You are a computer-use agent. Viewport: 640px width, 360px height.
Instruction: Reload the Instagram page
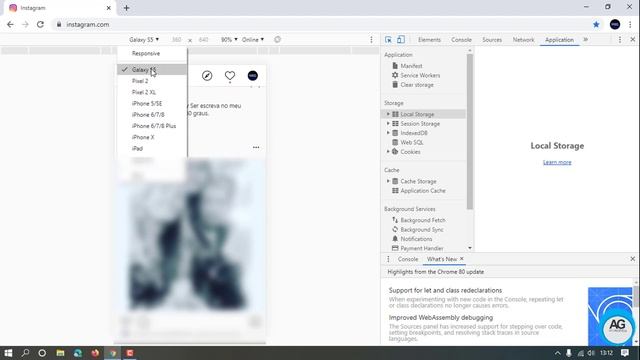pos(40,24)
